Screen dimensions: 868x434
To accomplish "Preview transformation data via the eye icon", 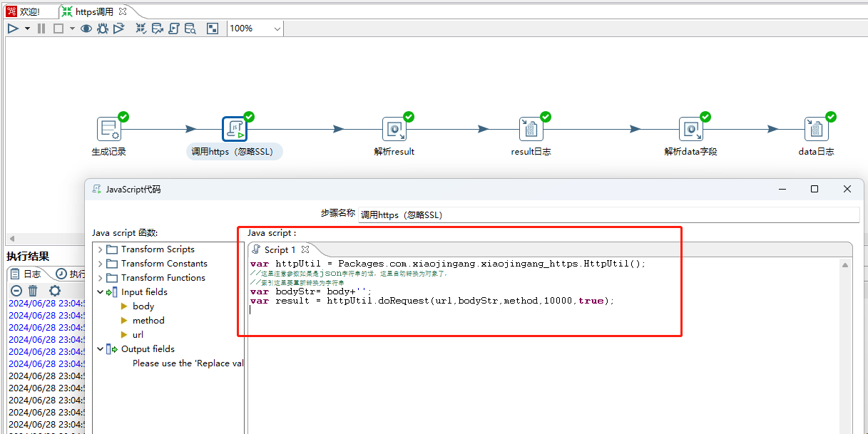I will [86, 29].
